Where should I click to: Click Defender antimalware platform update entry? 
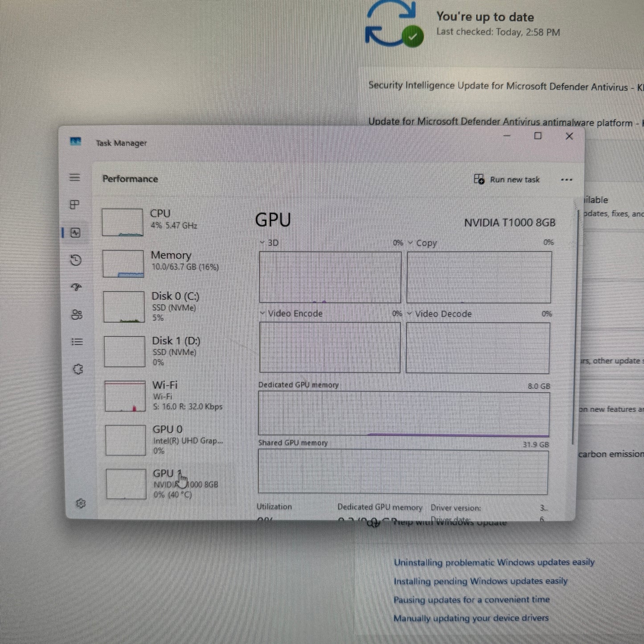(x=506, y=122)
